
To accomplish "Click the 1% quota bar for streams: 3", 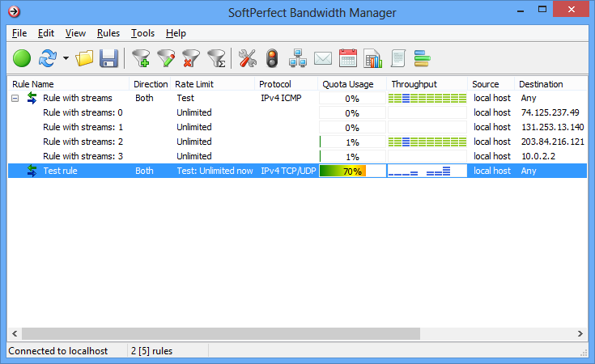I will point(352,156).
